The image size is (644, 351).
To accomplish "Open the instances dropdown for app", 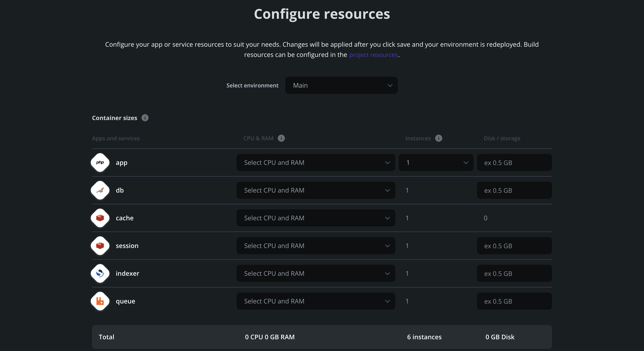I will (436, 162).
